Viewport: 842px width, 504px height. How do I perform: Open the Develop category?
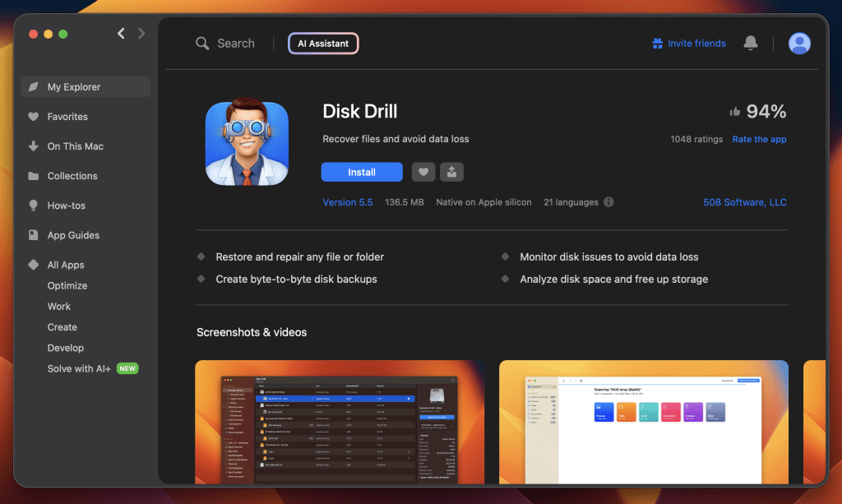pyautogui.click(x=66, y=348)
